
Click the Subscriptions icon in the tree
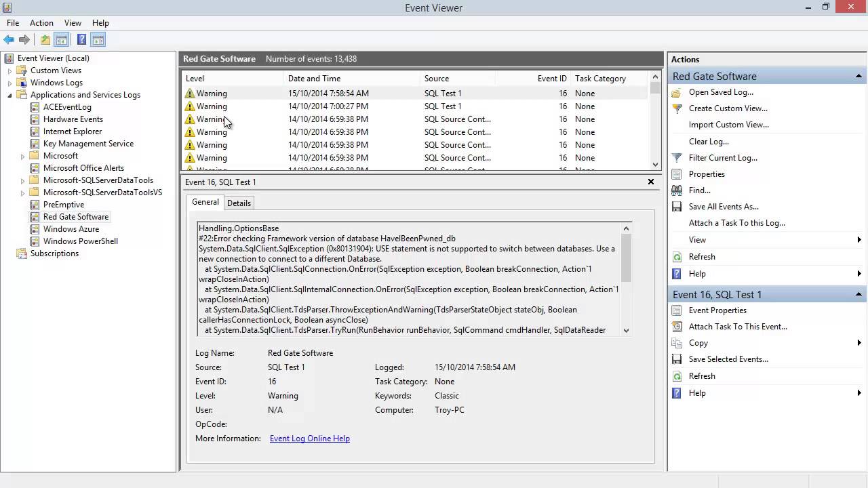pyautogui.click(x=22, y=253)
